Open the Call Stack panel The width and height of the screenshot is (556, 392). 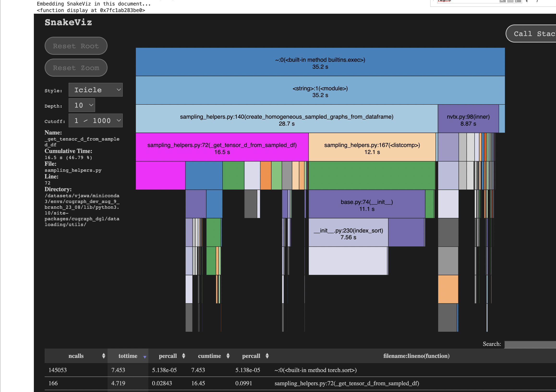[535, 33]
